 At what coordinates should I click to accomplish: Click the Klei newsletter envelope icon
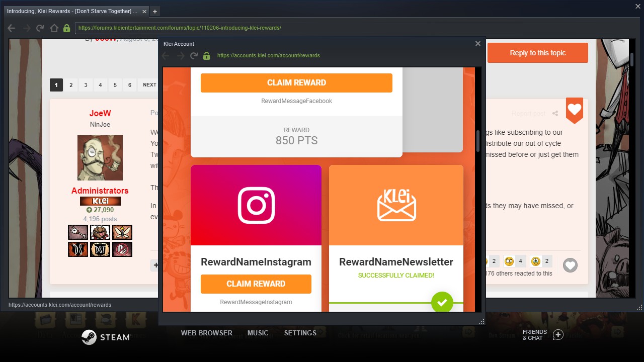coord(396,205)
